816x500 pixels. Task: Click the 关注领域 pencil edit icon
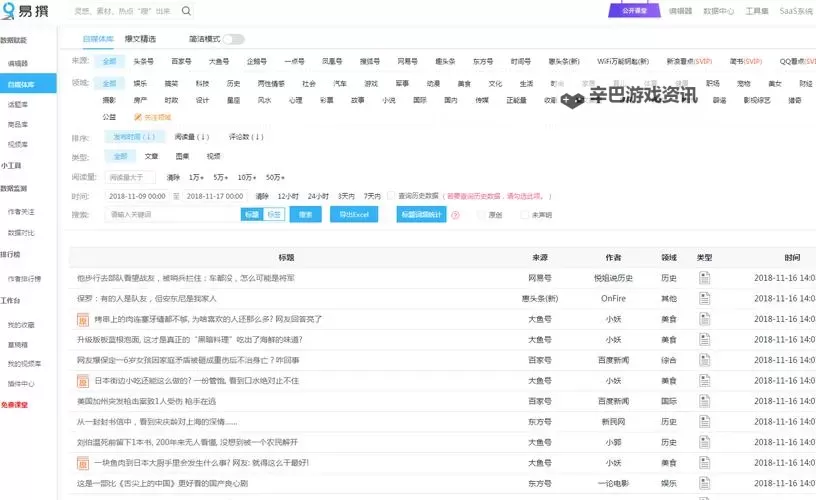pyautogui.click(x=137, y=117)
